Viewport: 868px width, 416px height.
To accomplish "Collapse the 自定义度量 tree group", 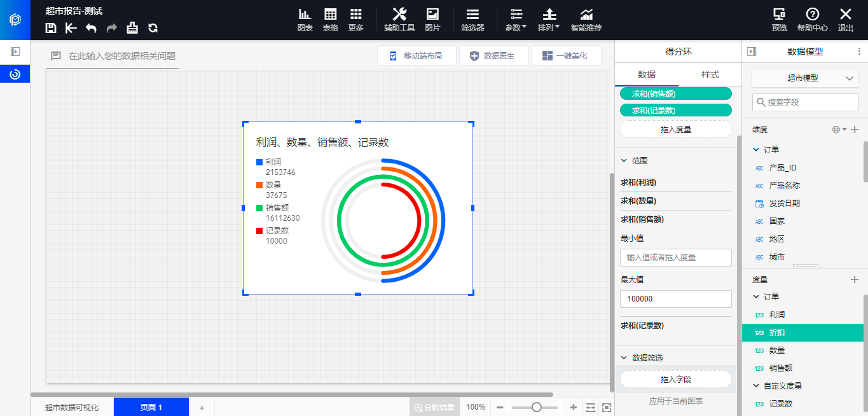I will coord(755,385).
